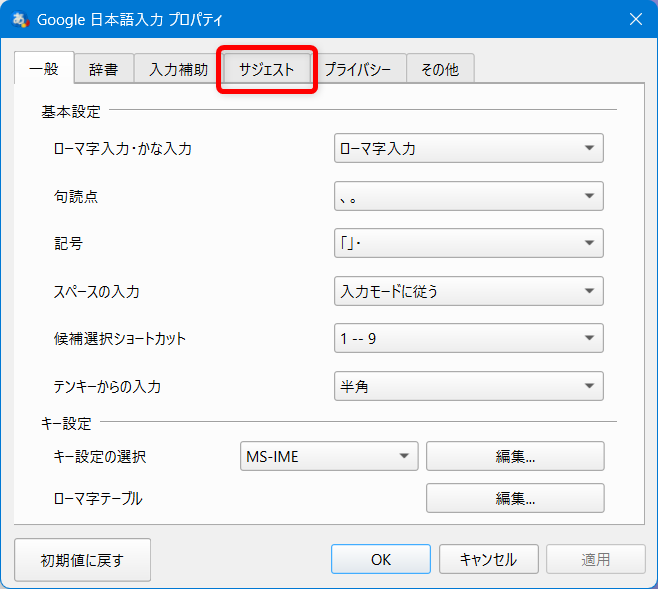This screenshot has width=658, height=589.
Task: Open the 候補選択ショートカット dropdown
Action: [x=469, y=338]
